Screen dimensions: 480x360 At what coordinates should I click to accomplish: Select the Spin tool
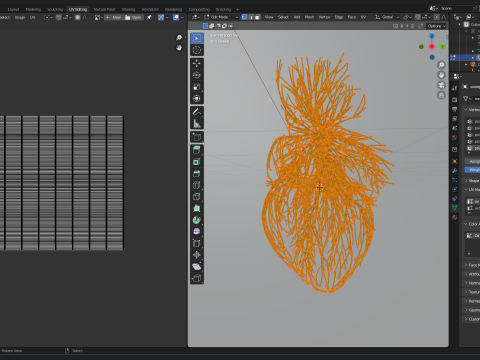tap(197, 220)
